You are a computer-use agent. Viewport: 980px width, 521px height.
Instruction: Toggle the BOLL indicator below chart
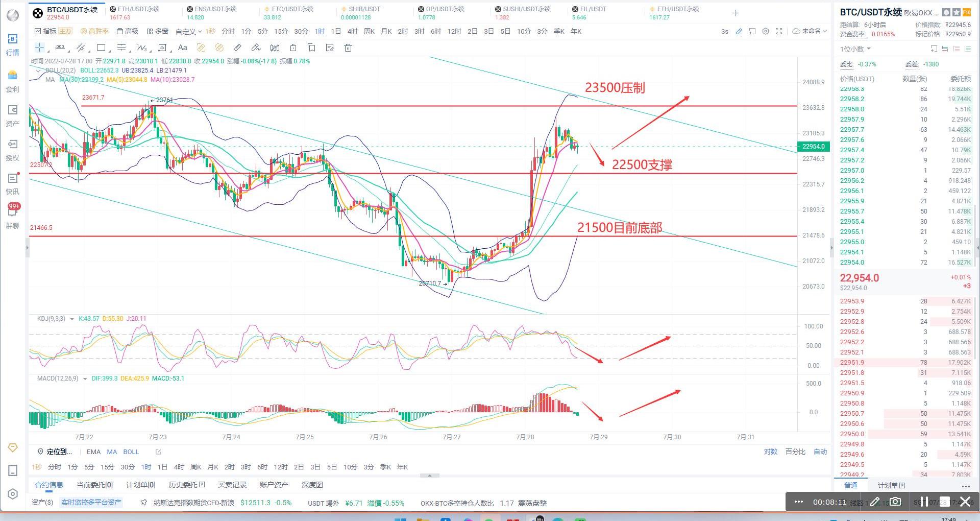[x=131, y=452]
